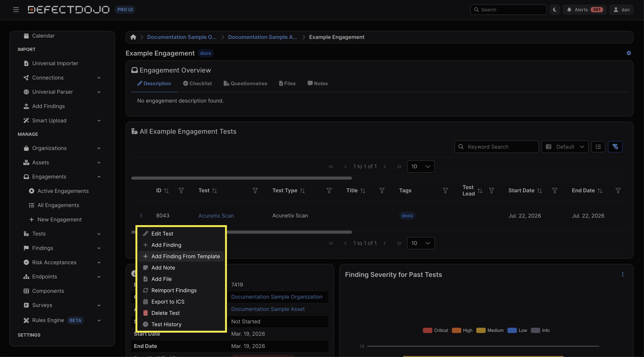Image resolution: width=644 pixels, height=357 pixels.
Task: Filter the Test Type column
Action: (x=329, y=191)
